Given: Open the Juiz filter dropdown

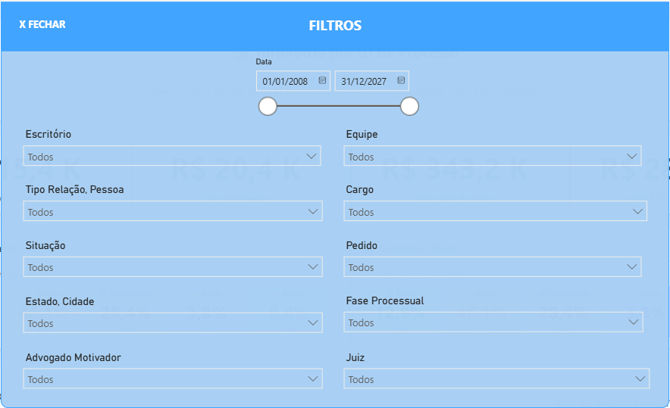Looking at the screenshot, I should pos(495,379).
